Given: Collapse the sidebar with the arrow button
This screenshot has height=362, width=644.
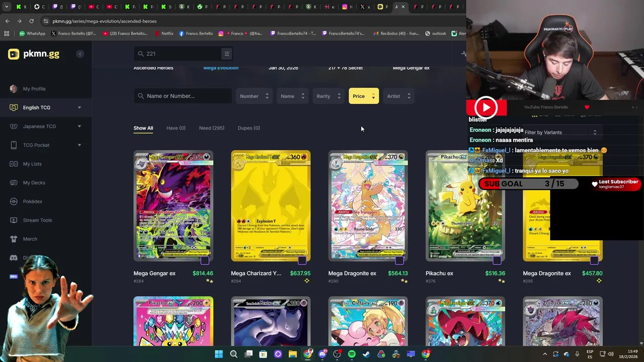Looking at the screenshot, I should tap(79, 54).
